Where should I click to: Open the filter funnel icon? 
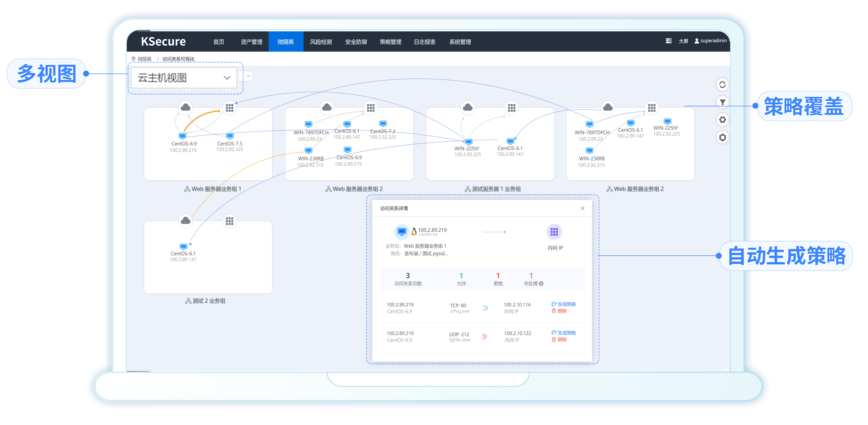[722, 102]
